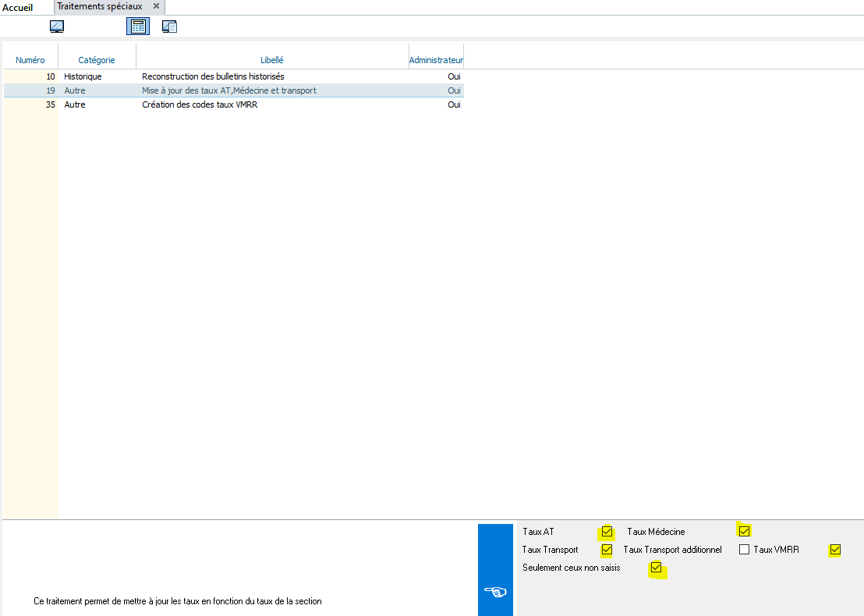Select row Création des codes taux VMRR
The width and height of the screenshot is (864, 616).
pos(200,104)
